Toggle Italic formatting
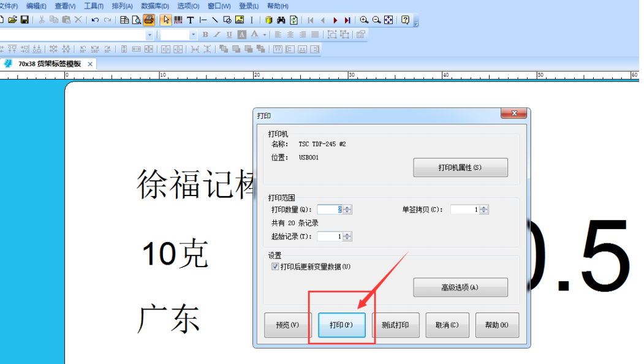Image resolution: width=644 pixels, height=364 pixels. (218, 34)
